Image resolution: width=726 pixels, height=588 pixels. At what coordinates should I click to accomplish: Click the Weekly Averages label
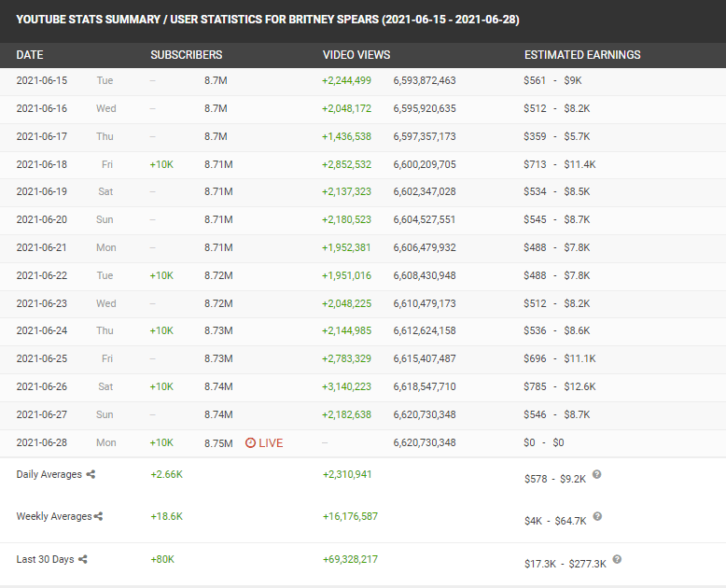(54, 516)
